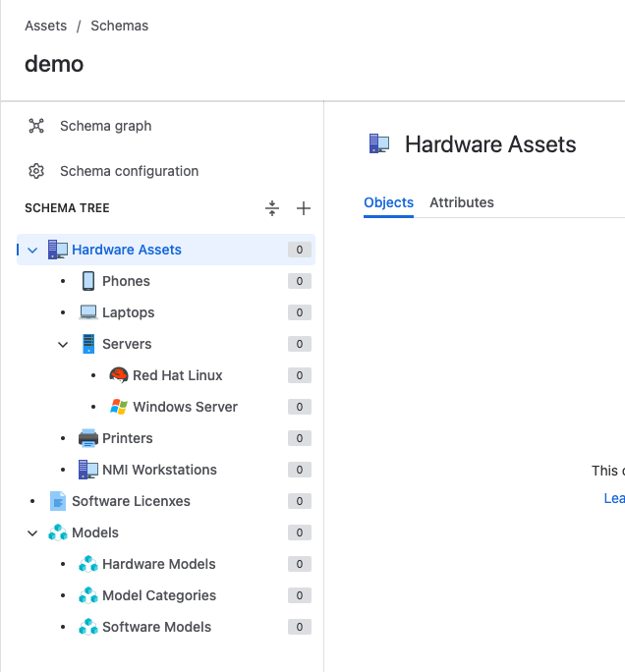Click the Phones count badge
Image resolution: width=625 pixels, height=672 pixels.
[300, 281]
